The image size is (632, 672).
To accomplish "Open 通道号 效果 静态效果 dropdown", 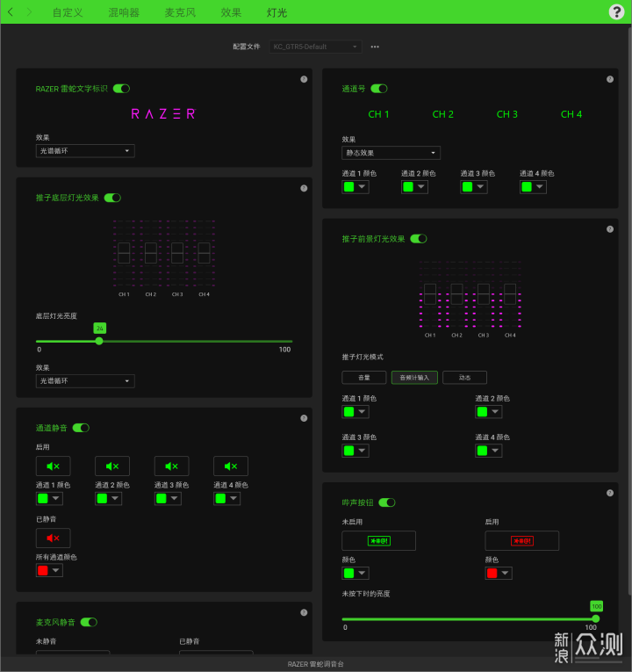I will (x=391, y=153).
